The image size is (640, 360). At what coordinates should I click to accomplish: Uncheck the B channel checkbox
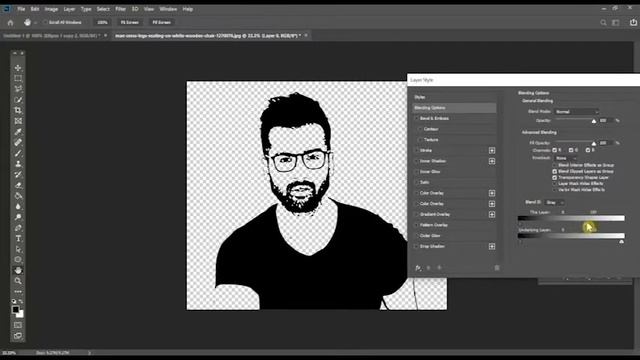pyautogui.click(x=588, y=150)
